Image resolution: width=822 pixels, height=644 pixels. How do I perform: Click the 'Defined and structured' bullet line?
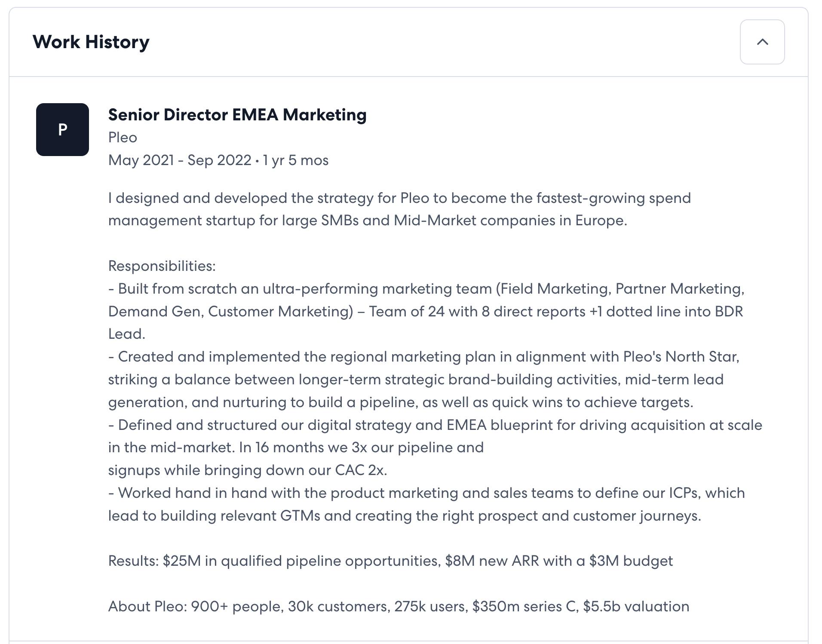point(435,425)
